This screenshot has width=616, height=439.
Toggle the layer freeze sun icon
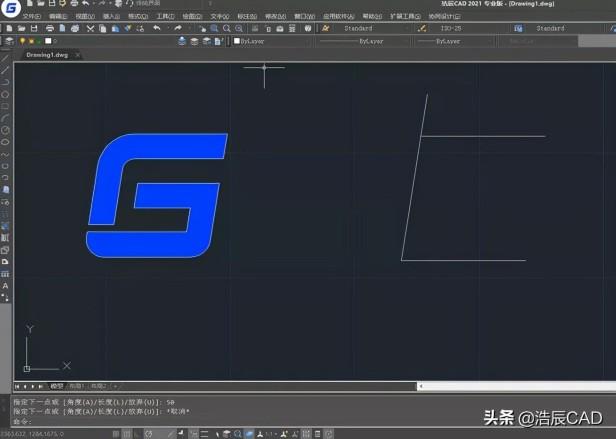(31, 41)
